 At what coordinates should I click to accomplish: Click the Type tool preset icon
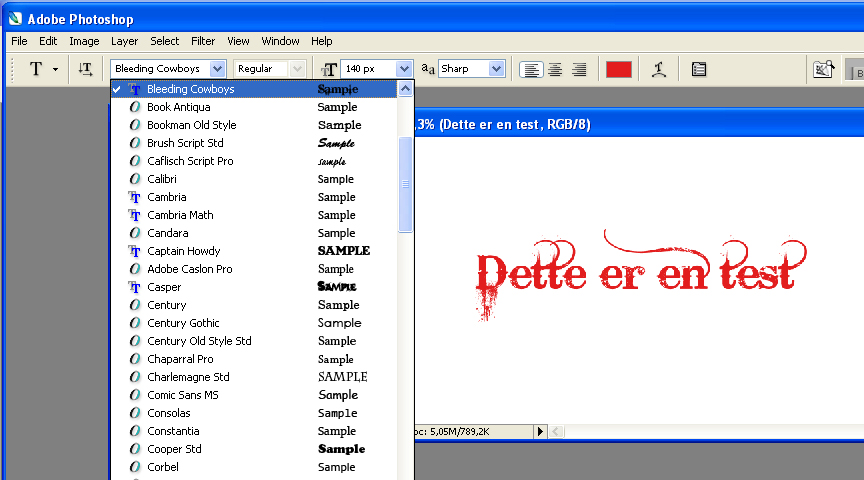(x=36, y=69)
